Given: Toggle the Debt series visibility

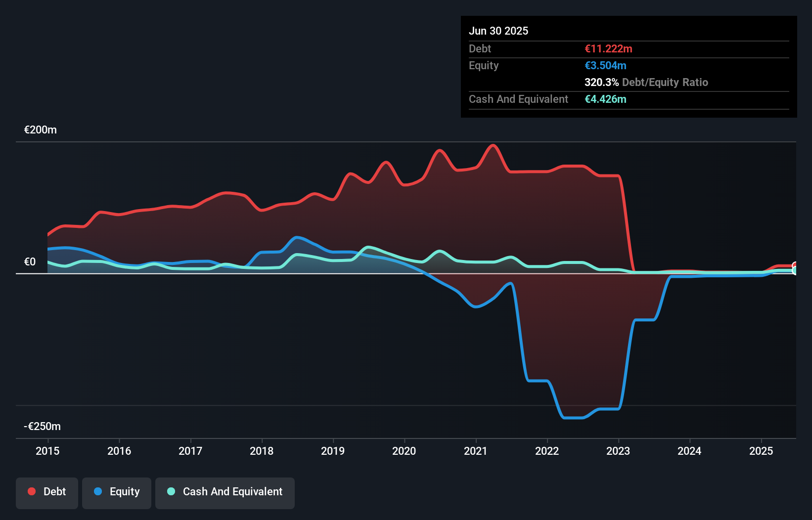Looking at the screenshot, I should point(47,492).
